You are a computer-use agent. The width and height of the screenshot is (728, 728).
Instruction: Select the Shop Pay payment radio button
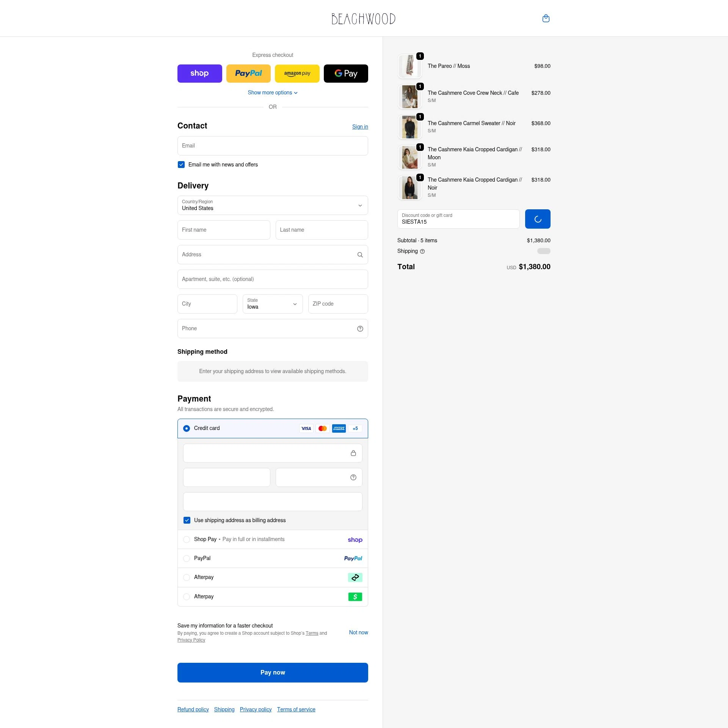click(187, 539)
